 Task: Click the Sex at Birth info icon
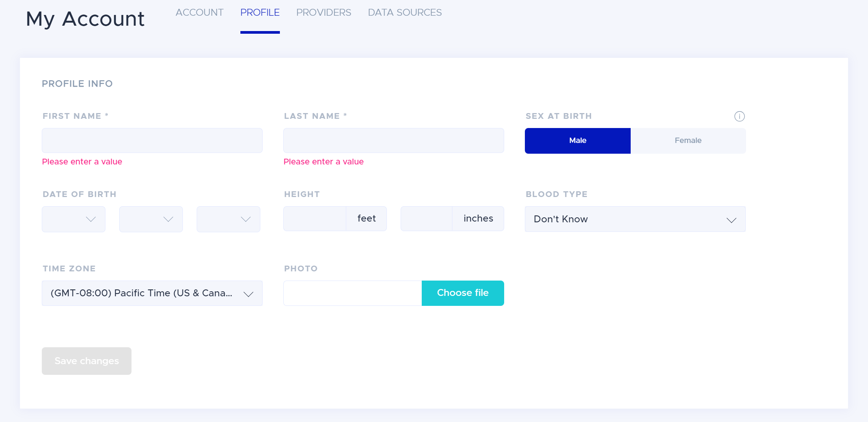[x=739, y=116]
